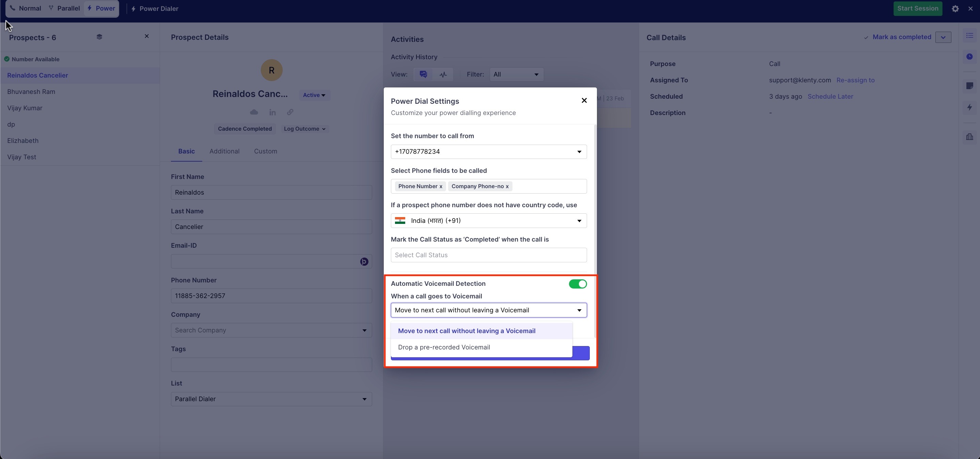Click the Select Call Status field

point(489,255)
